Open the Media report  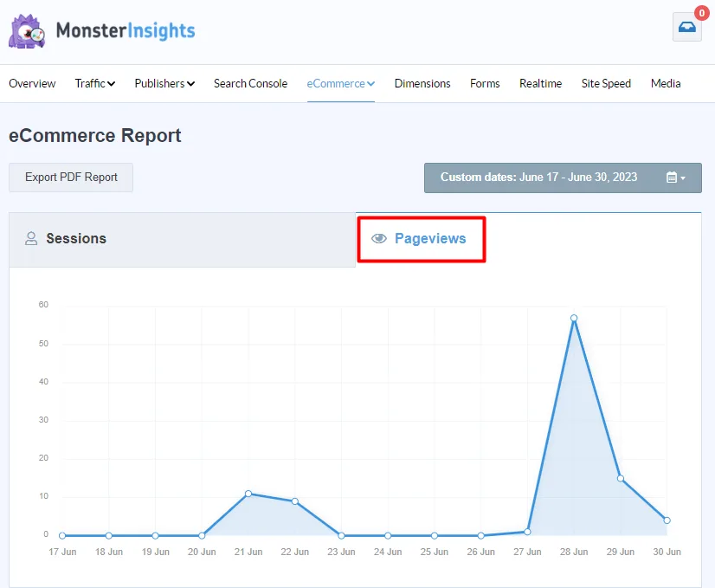coord(666,83)
